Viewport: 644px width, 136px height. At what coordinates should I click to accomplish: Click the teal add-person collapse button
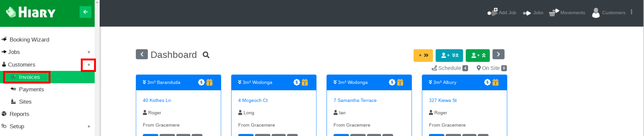pyautogui.click(x=449, y=55)
